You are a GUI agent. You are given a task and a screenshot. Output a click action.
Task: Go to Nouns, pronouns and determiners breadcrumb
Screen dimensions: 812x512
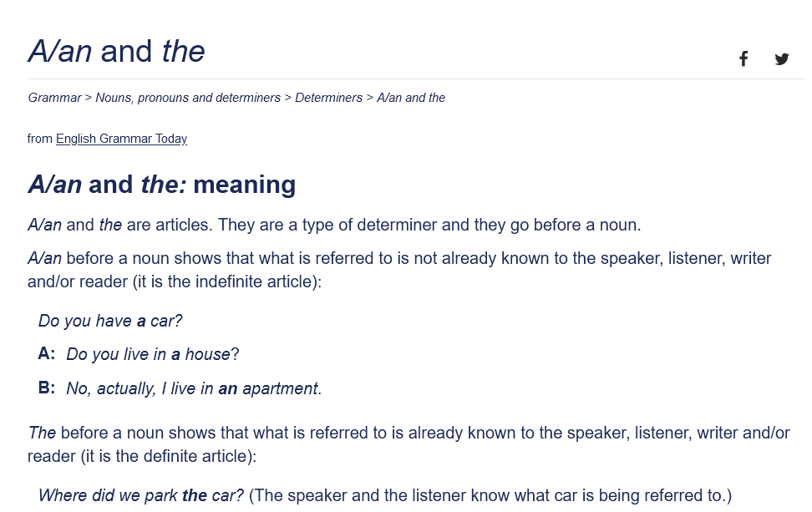click(188, 98)
